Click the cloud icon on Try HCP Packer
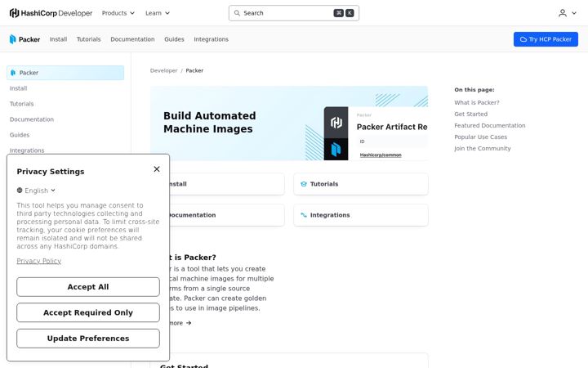The height and width of the screenshot is (368, 588). pos(523,39)
